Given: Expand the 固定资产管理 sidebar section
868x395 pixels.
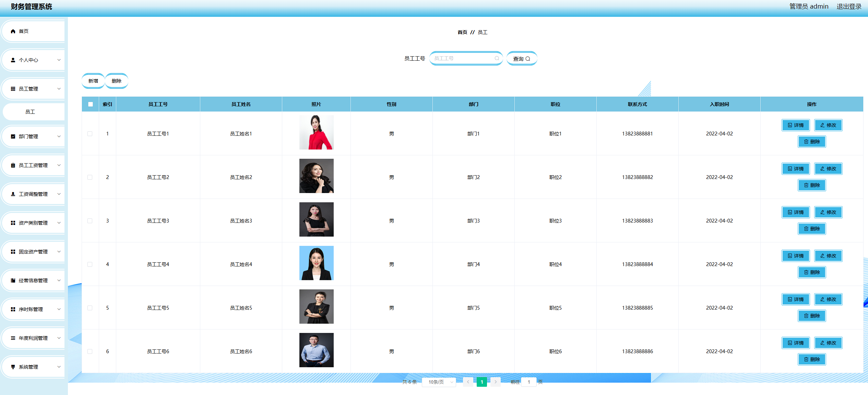Looking at the screenshot, I should coord(33,252).
